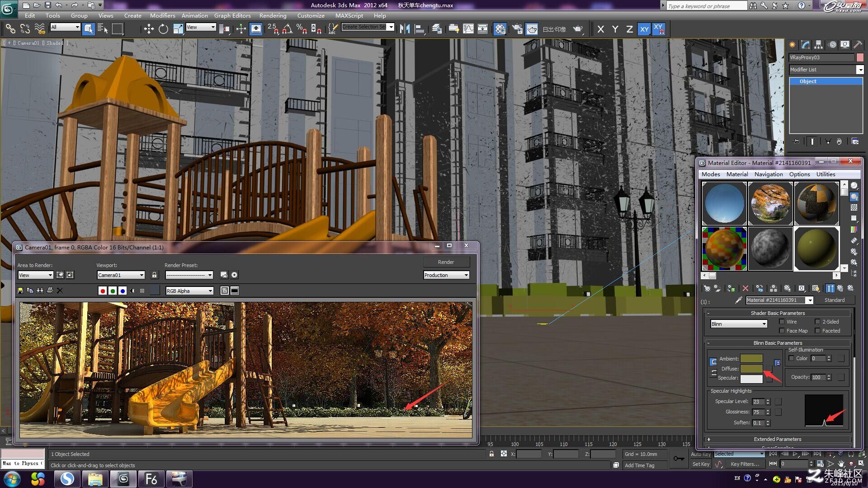Open the Navigation menu in Material Editor
Image resolution: width=868 pixels, height=488 pixels.
click(769, 174)
